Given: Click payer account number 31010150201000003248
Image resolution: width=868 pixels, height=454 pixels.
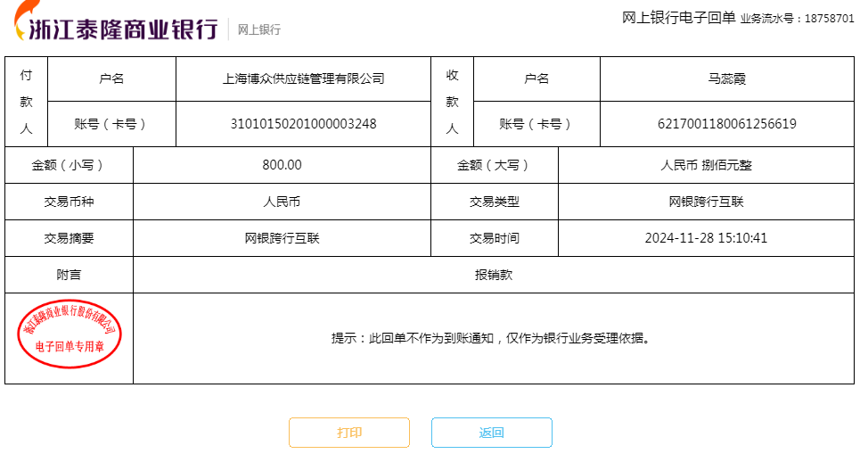Looking at the screenshot, I should (x=303, y=124).
